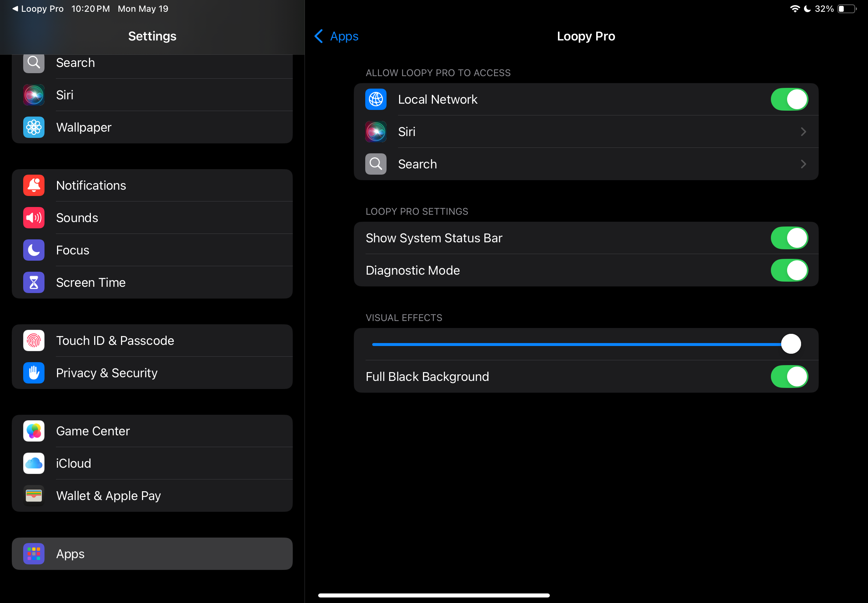868x603 pixels.
Task: Expand Search row chevron in Loopy Pro settings
Action: [803, 164]
